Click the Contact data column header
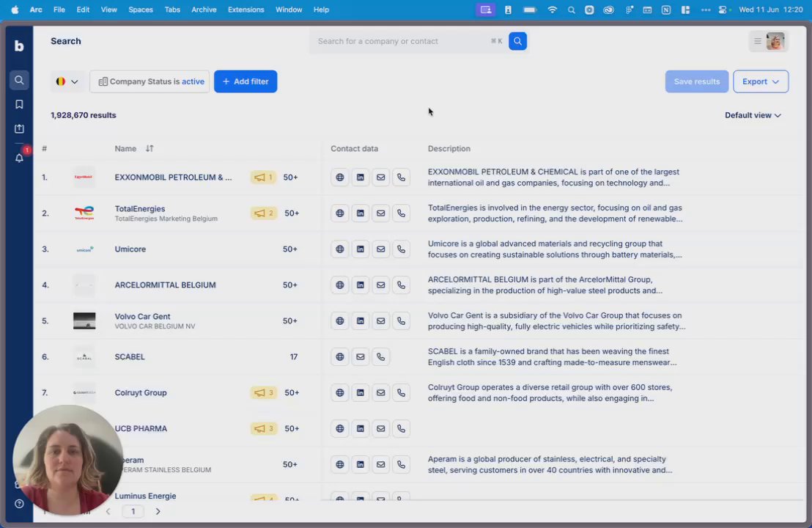Viewport: 812px width, 528px height. [354, 149]
